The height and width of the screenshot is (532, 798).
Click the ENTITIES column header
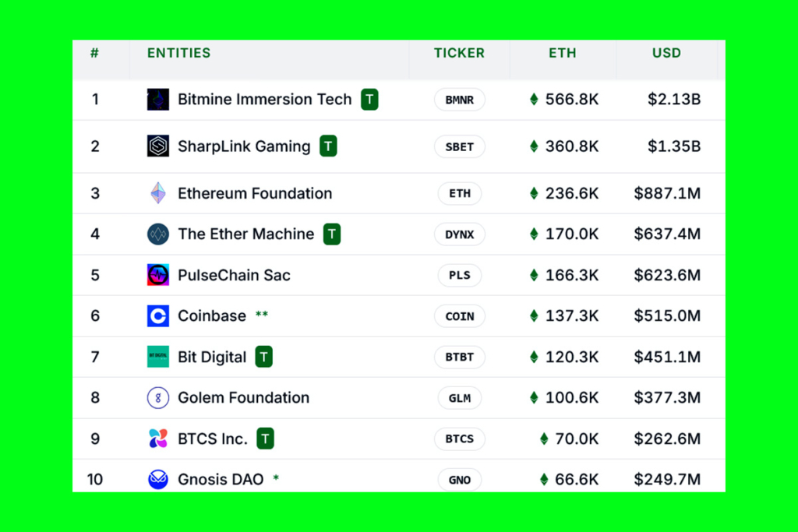coord(178,53)
